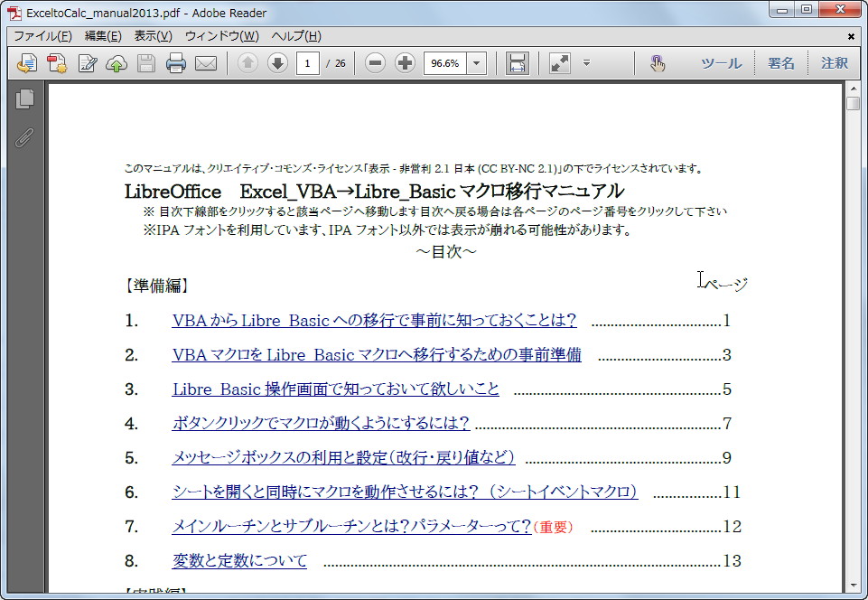This screenshot has height=600, width=868.
Task: Click the red '(重要)' label
Action: [553, 527]
